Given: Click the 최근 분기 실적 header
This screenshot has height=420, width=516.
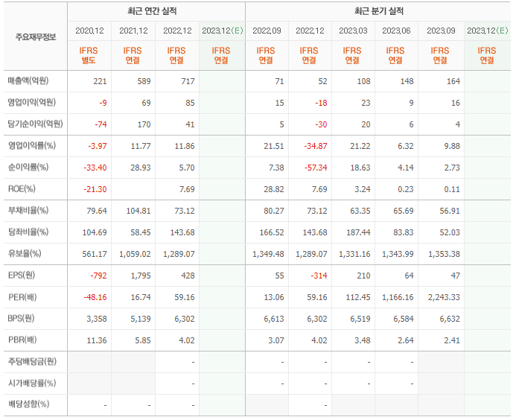Looking at the screenshot, I should pos(379,11).
